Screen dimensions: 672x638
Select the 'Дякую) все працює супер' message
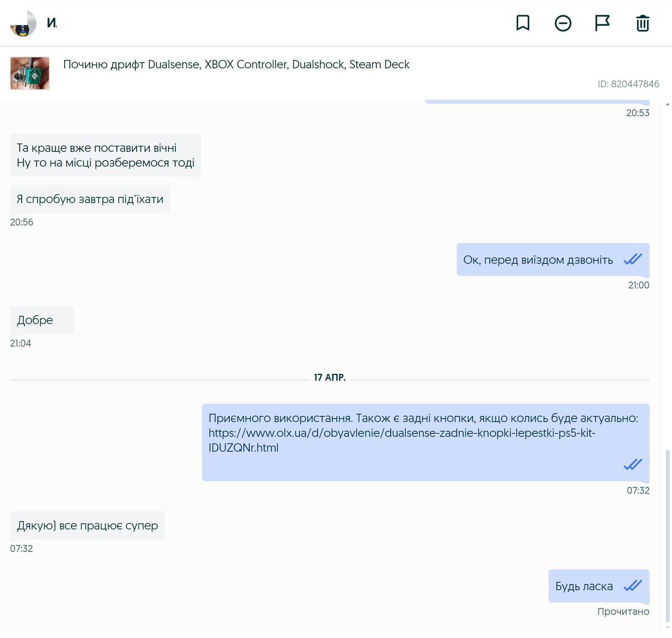pyautogui.click(x=87, y=525)
